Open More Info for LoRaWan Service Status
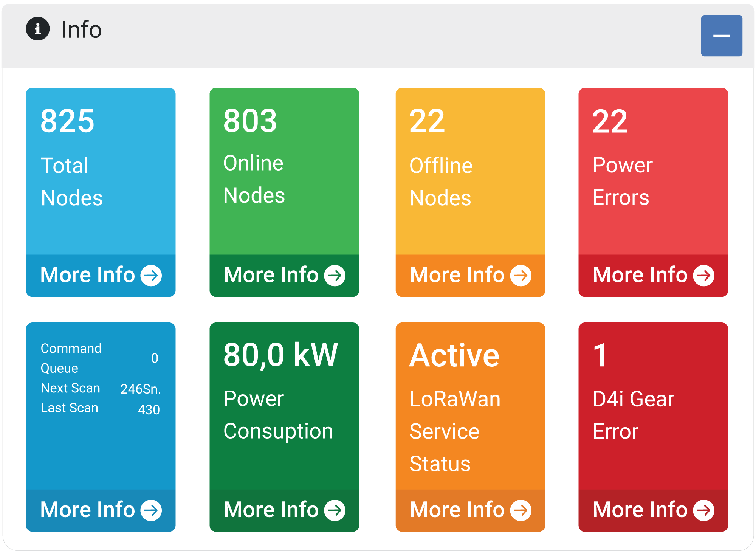The width and height of the screenshot is (756, 555). click(471, 510)
